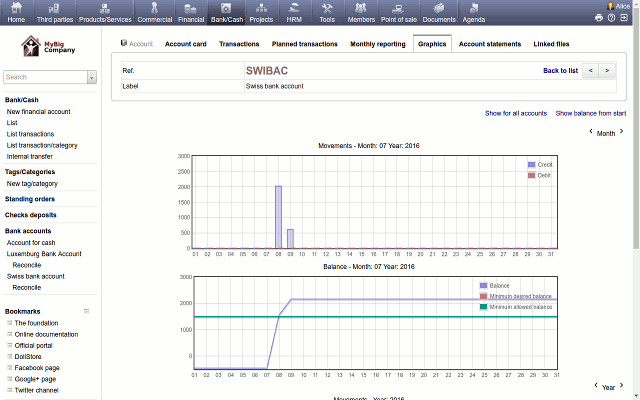Click the Credit legend color swatch
The width and height of the screenshot is (640, 400).
click(x=531, y=164)
